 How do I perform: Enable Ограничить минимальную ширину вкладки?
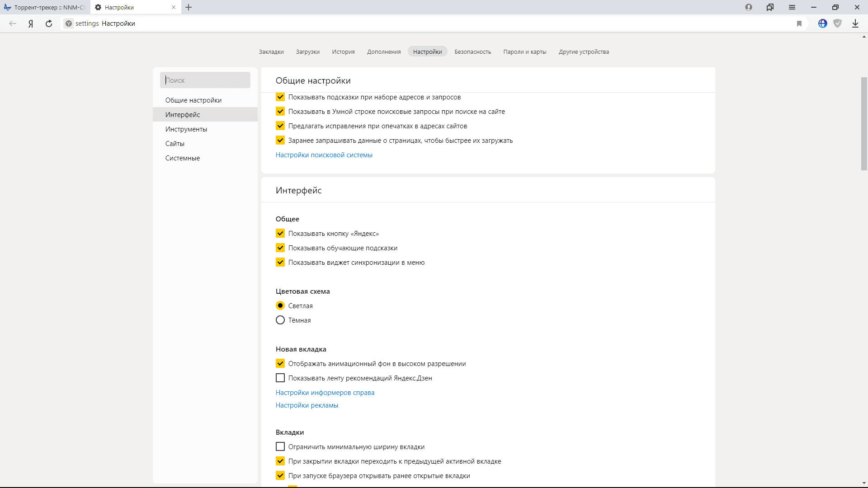point(280,446)
